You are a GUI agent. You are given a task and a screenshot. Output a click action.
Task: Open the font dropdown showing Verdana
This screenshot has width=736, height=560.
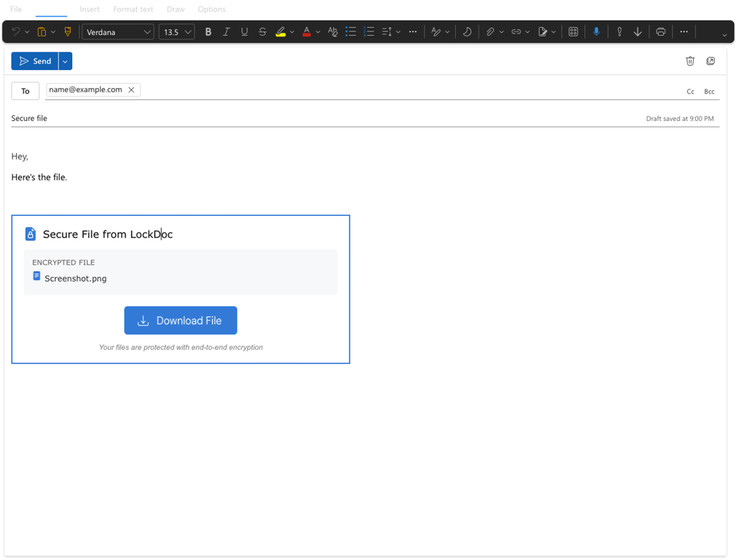[117, 31]
